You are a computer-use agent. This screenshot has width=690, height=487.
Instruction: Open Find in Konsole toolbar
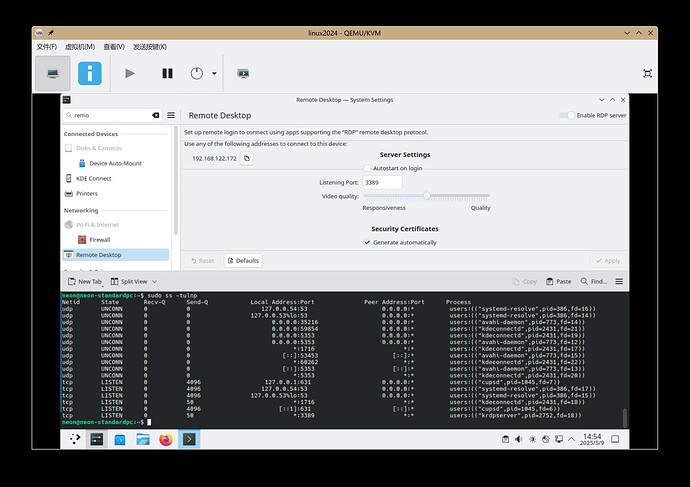[594, 282]
